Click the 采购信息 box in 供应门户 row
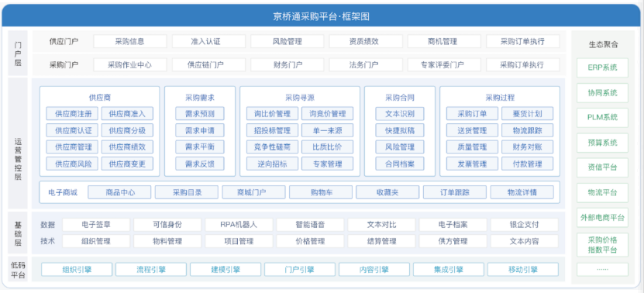 click(x=130, y=41)
